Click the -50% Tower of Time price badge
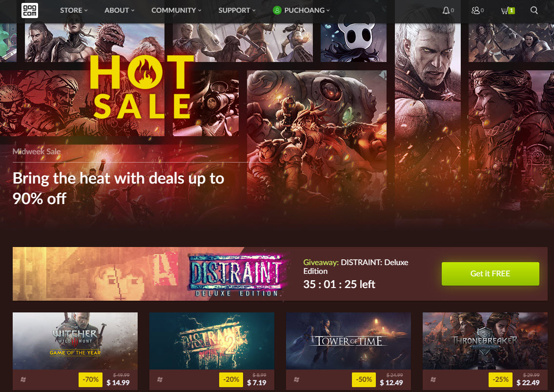 pos(364,380)
